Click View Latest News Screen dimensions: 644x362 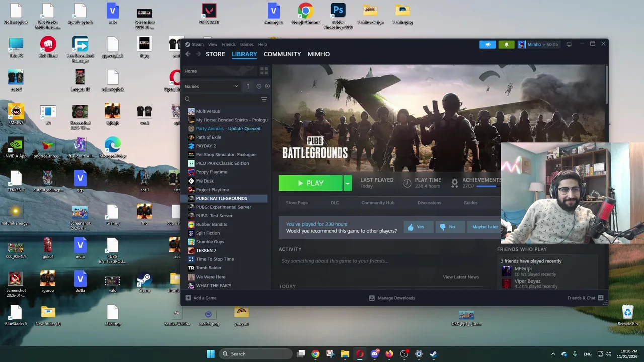pyautogui.click(x=461, y=277)
